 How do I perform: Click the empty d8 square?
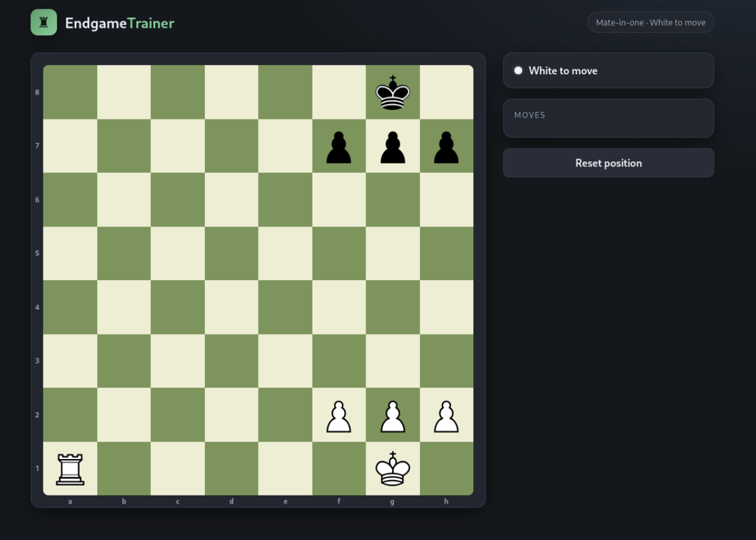231,92
